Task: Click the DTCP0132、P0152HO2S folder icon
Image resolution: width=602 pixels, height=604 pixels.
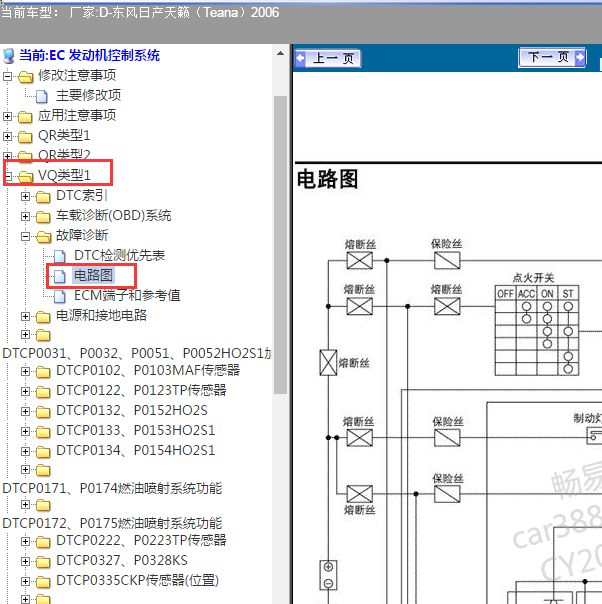Action: (x=43, y=412)
